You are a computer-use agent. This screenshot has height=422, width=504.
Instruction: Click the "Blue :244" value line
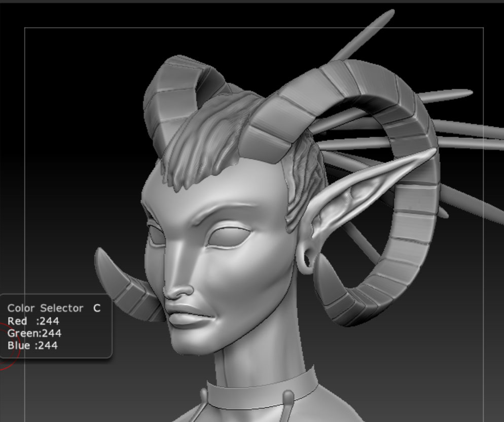click(x=32, y=345)
